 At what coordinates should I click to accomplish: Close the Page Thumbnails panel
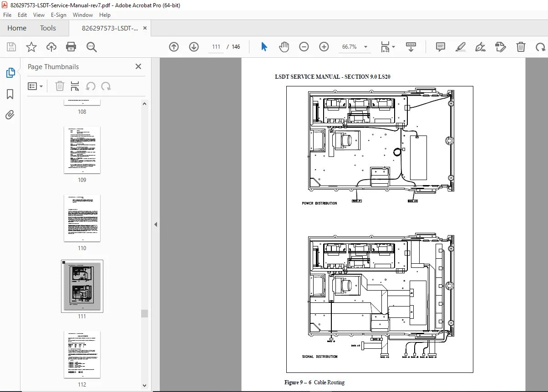tap(138, 66)
